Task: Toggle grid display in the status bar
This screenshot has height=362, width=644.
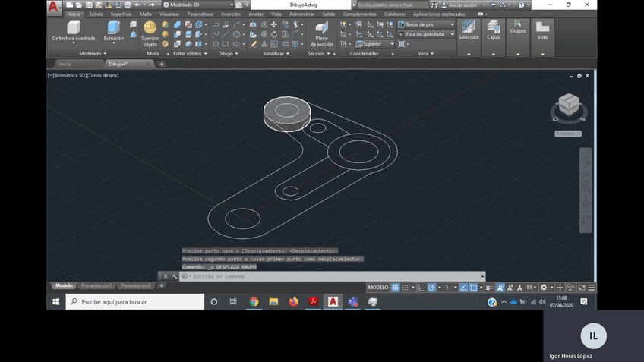Action: (x=396, y=288)
